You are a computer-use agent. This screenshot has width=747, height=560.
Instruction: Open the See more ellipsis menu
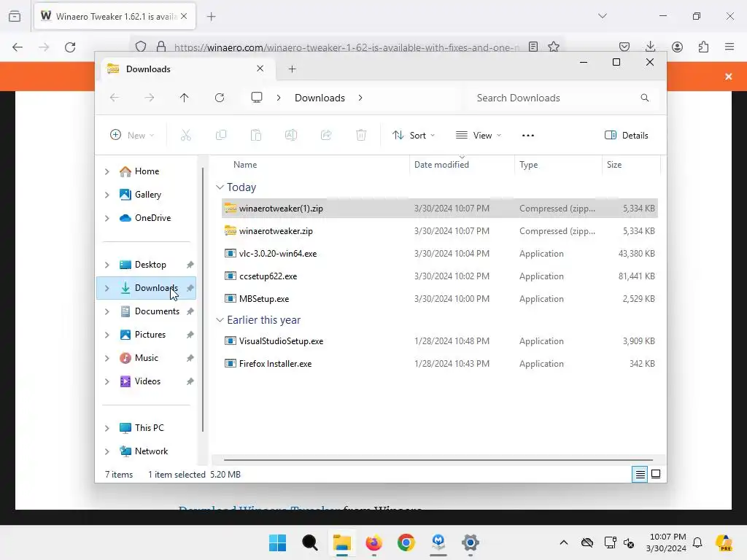point(528,135)
